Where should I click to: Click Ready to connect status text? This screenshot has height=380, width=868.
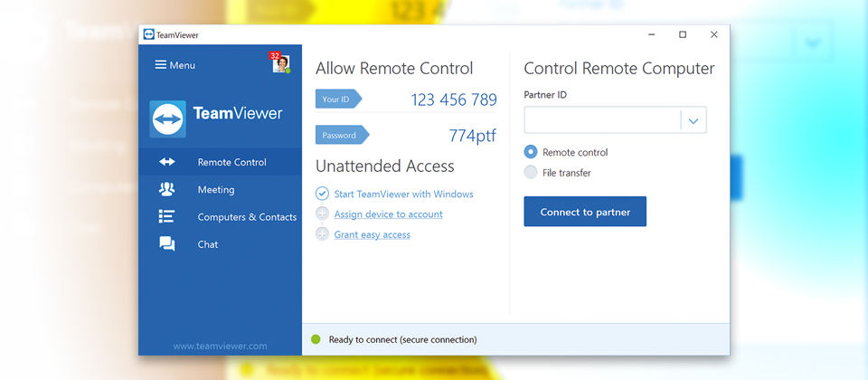(x=402, y=339)
